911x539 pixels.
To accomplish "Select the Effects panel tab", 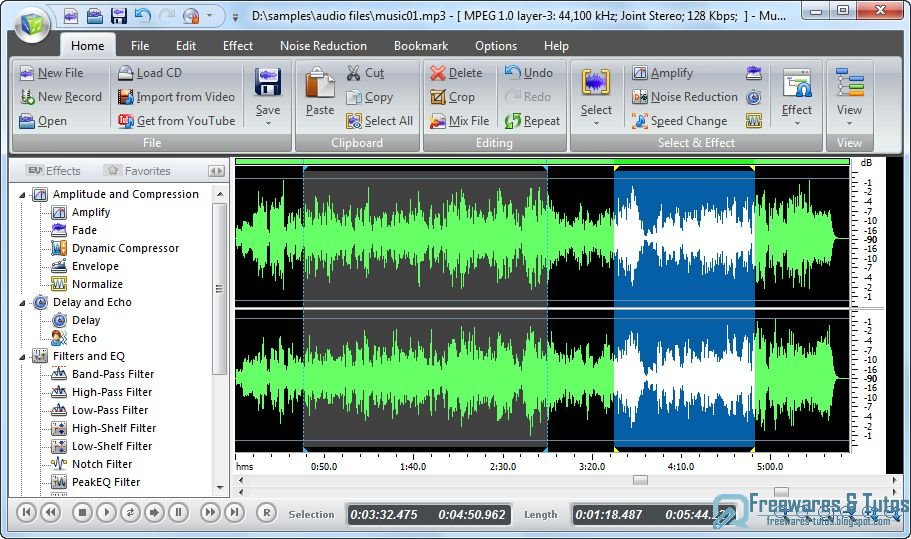I will tap(55, 171).
